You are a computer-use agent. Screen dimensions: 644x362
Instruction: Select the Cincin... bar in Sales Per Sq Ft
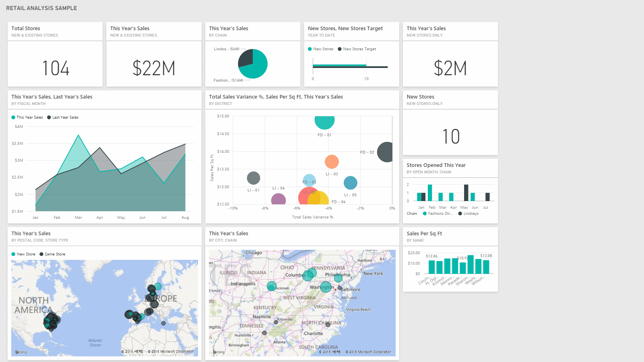click(x=432, y=267)
